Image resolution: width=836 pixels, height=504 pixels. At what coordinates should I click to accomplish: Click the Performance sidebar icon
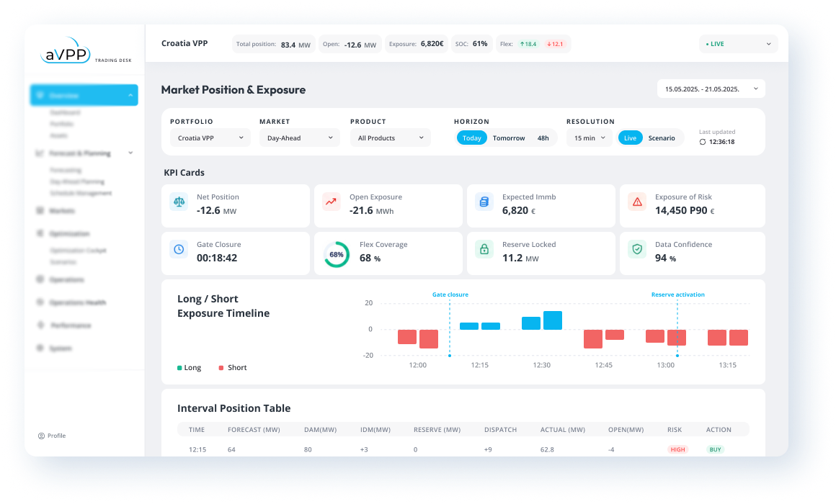pyautogui.click(x=40, y=325)
